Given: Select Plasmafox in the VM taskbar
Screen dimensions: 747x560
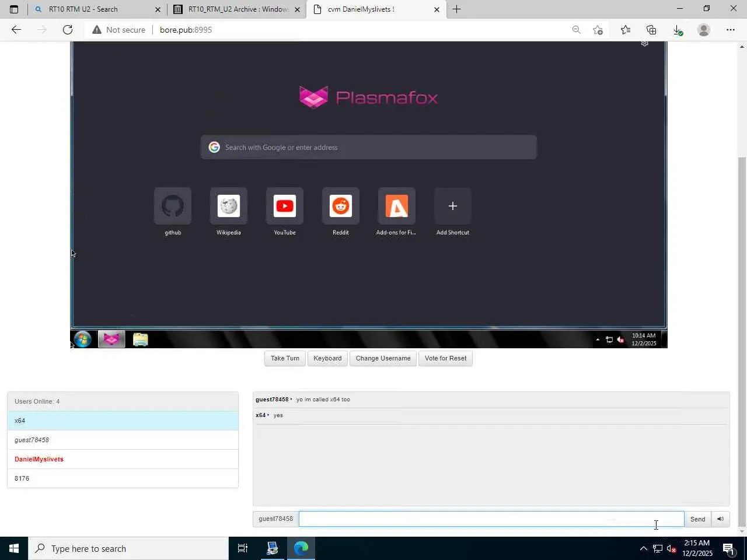Looking at the screenshot, I should click(111, 339).
